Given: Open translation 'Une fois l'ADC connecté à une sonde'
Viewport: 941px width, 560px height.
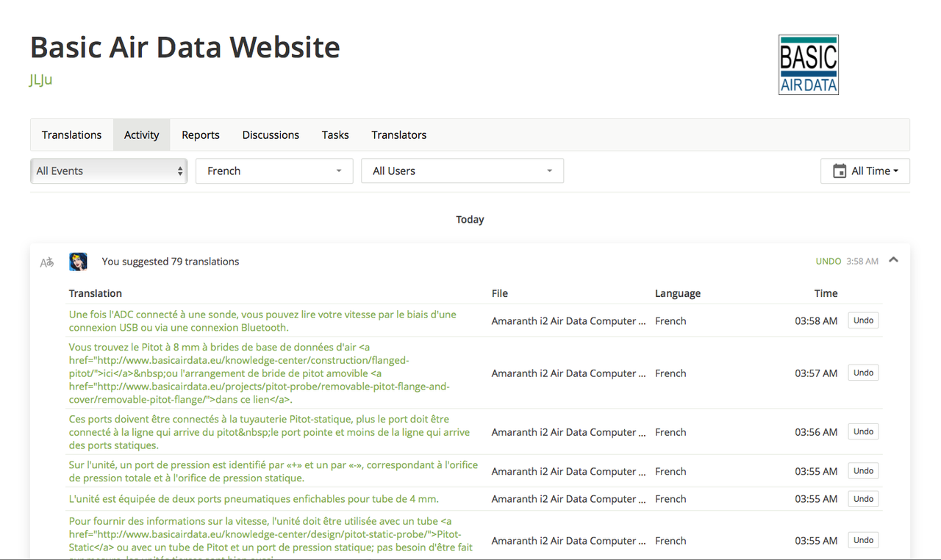Looking at the screenshot, I should 262,321.
